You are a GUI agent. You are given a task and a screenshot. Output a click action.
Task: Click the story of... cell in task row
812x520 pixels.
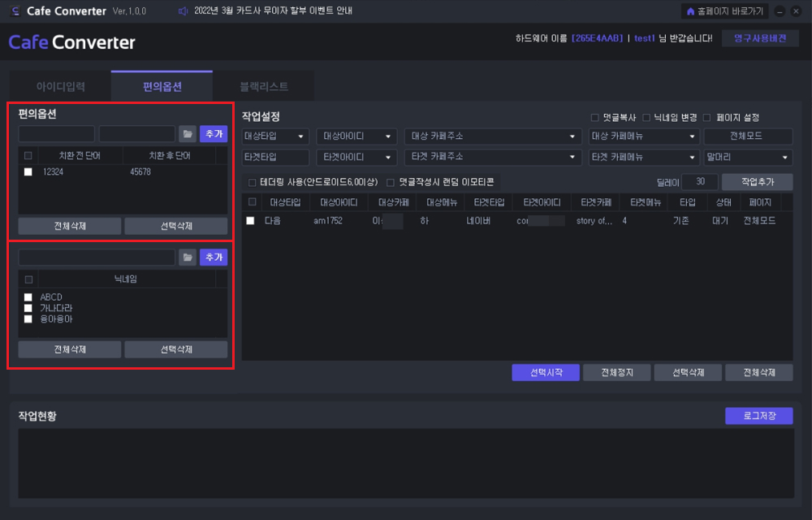point(594,221)
